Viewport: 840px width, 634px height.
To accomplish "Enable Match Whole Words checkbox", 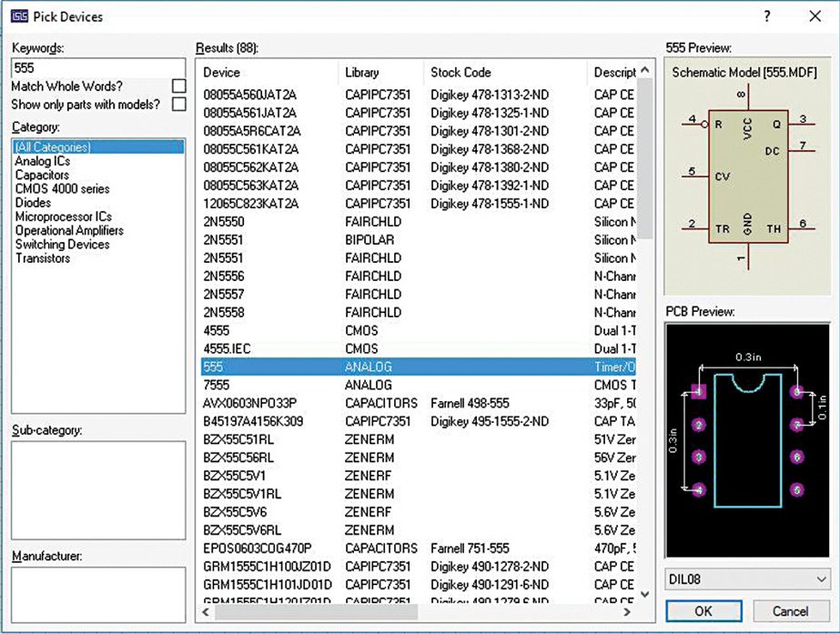I will click(179, 86).
